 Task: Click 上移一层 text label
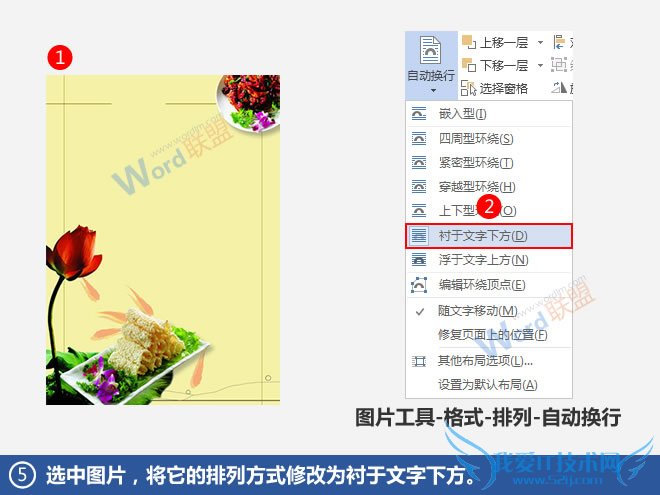503,43
